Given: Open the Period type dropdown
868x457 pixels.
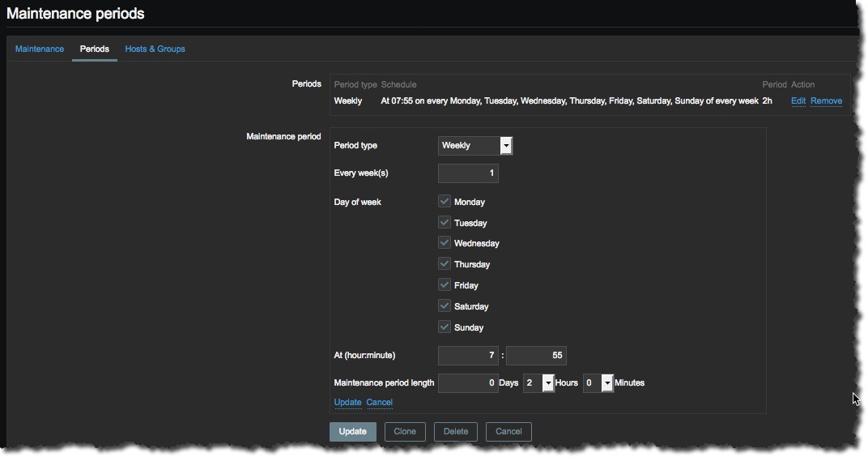Looking at the screenshot, I should 475,146.
